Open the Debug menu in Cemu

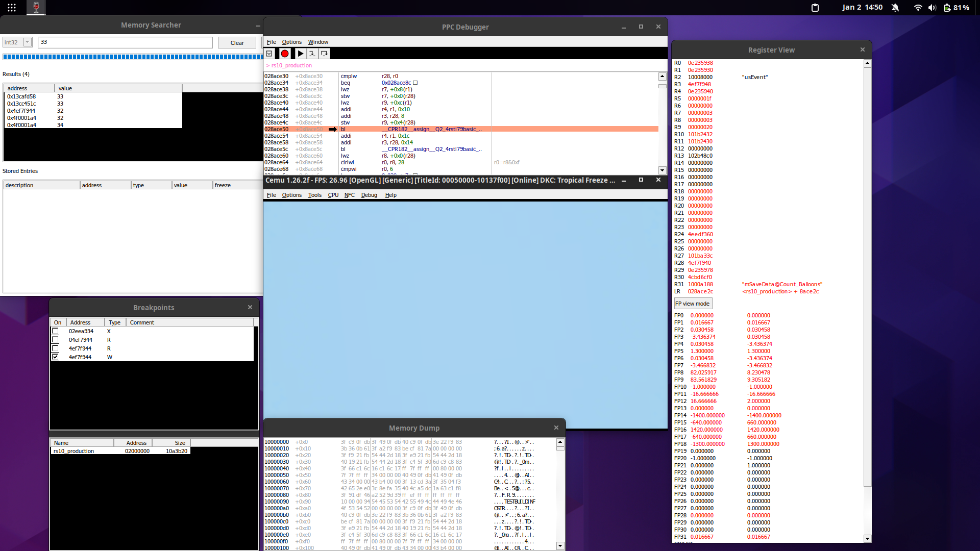tap(369, 195)
